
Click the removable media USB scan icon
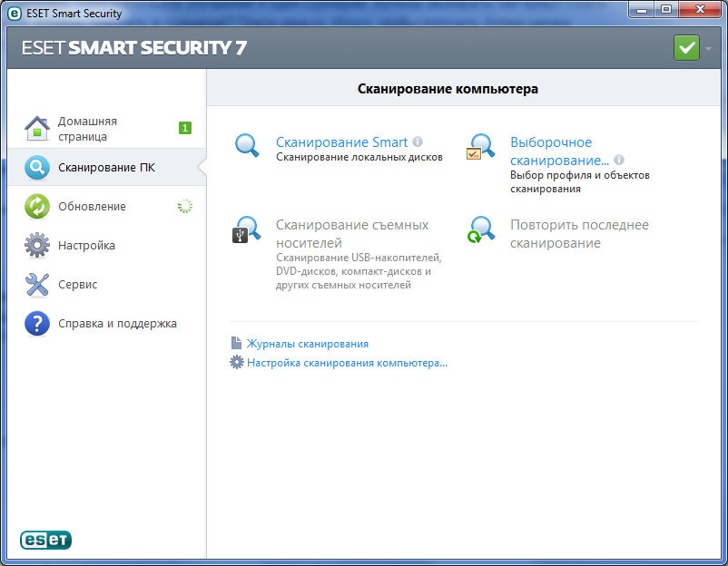[247, 229]
